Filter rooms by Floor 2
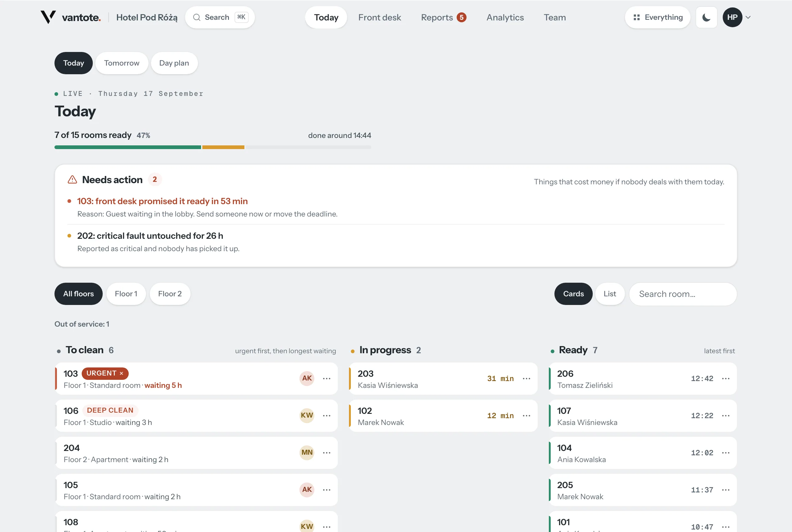The height and width of the screenshot is (532, 792). click(170, 294)
